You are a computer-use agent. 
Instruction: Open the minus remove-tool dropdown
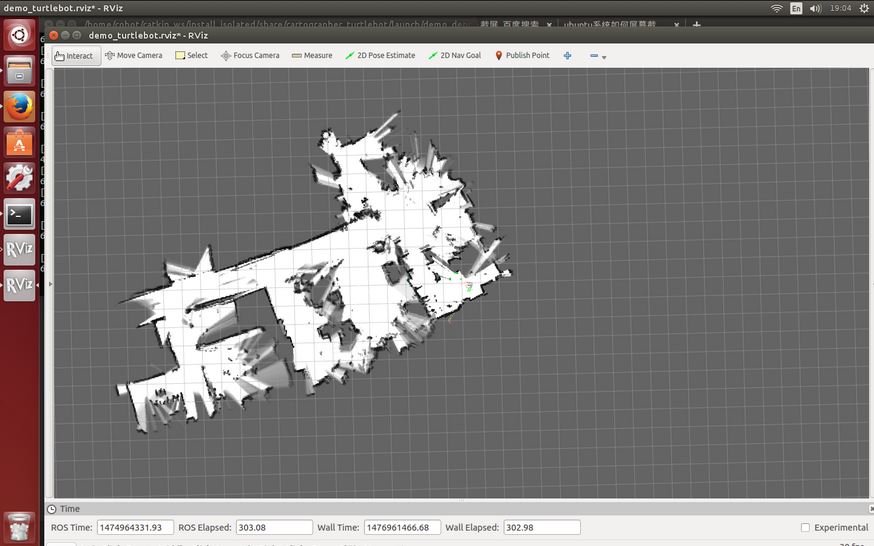pos(597,56)
